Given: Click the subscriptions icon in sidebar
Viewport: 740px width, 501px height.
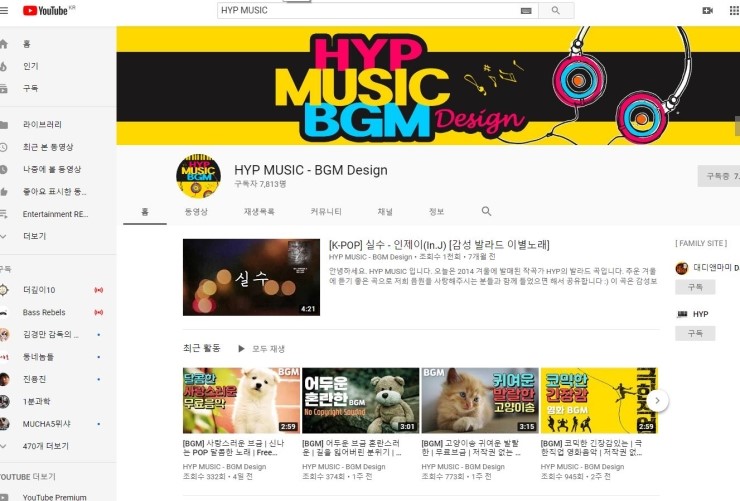Looking at the screenshot, I should coord(4,88).
